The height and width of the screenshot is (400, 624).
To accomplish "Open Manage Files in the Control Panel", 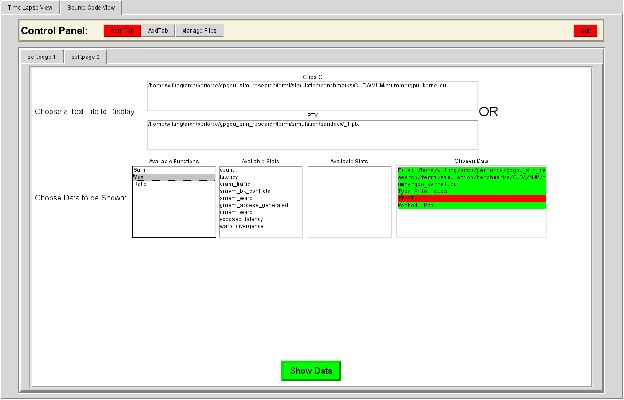I will point(200,31).
